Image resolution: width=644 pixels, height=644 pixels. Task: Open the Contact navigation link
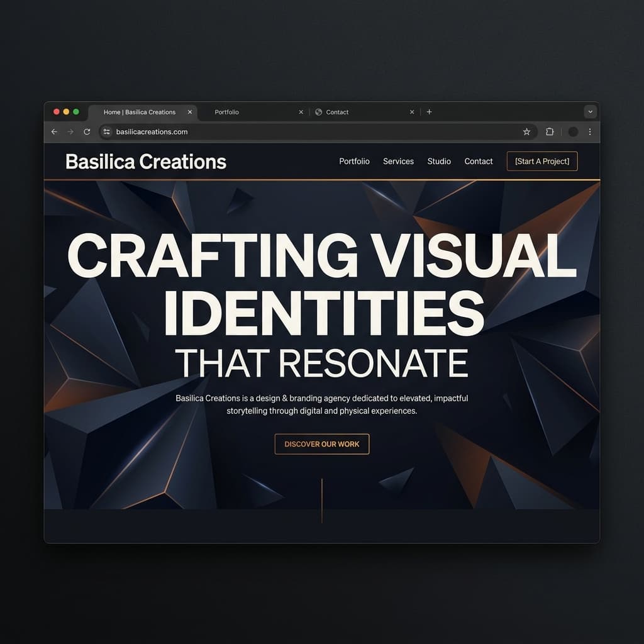pos(478,162)
